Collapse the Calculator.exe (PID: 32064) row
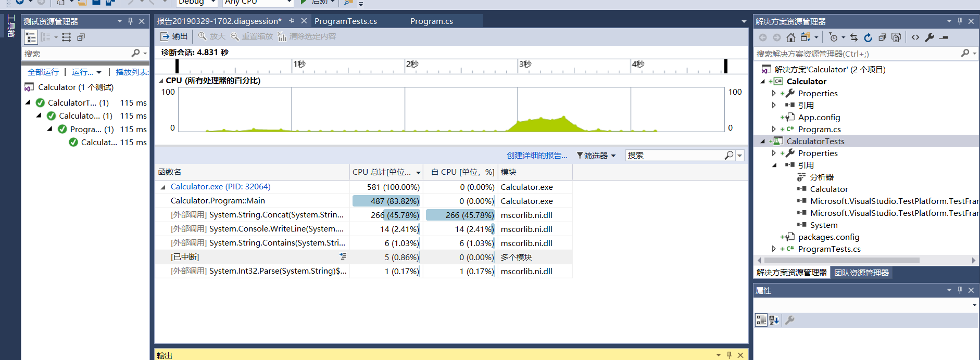This screenshot has width=980, height=360. tap(163, 187)
